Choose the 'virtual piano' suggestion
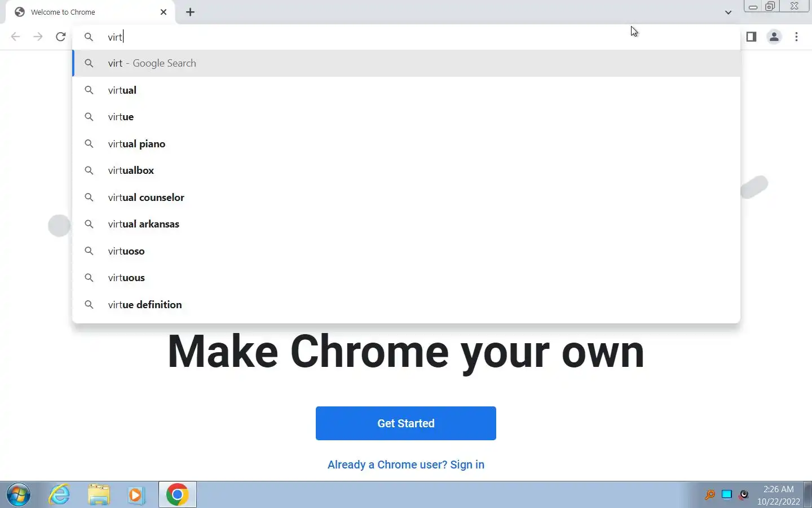This screenshot has width=812, height=508. pyautogui.click(x=406, y=144)
